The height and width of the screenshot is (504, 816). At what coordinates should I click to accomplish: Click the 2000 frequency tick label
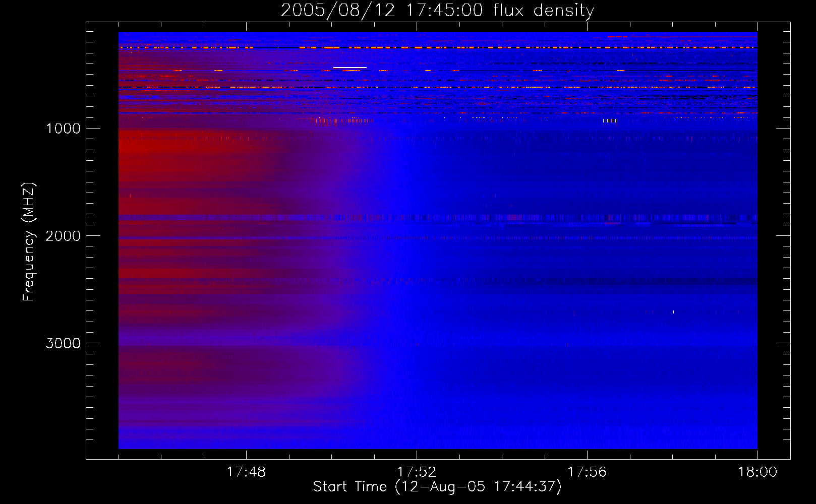pyautogui.click(x=63, y=236)
